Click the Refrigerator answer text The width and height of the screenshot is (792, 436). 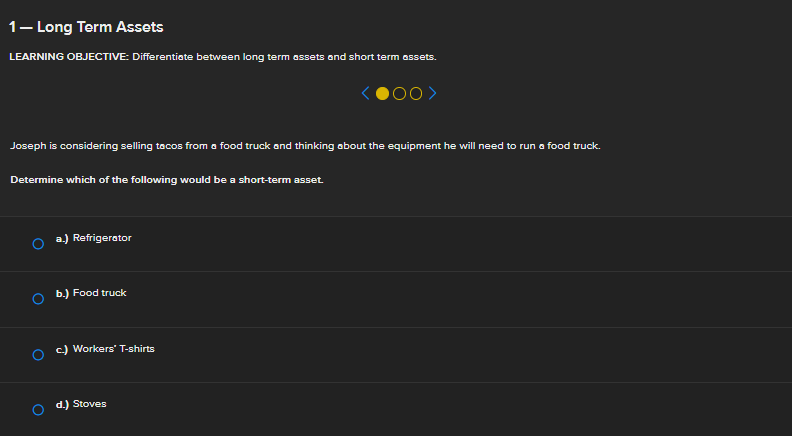pyautogui.click(x=102, y=238)
